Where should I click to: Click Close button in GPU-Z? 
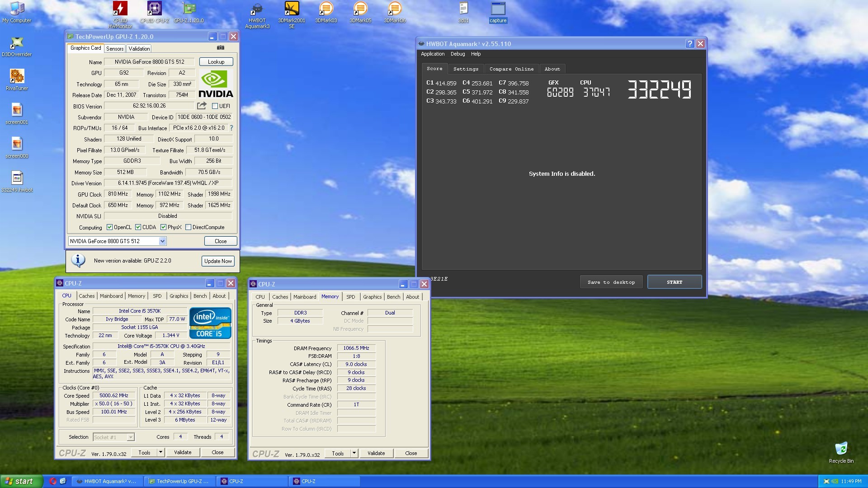[x=221, y=241]
